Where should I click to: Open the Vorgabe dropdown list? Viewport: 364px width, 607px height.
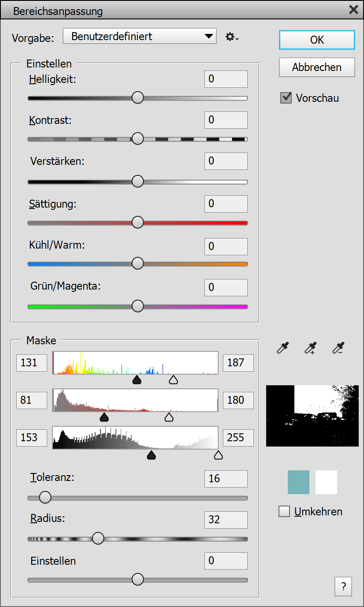pyautogui.click(x=140, y=37)
